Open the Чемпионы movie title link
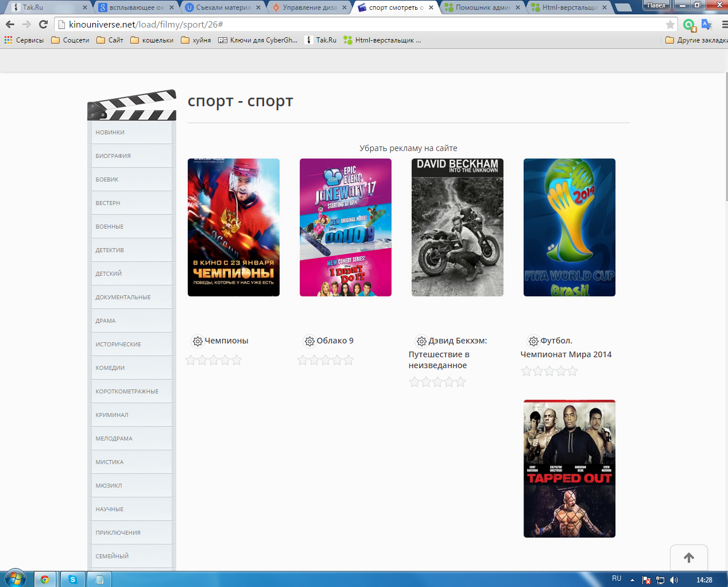728x587 pixels. point(226,341)
